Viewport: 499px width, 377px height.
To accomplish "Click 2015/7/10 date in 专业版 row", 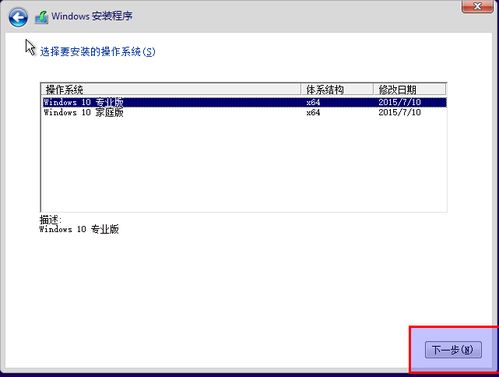I will click(399, 102).
